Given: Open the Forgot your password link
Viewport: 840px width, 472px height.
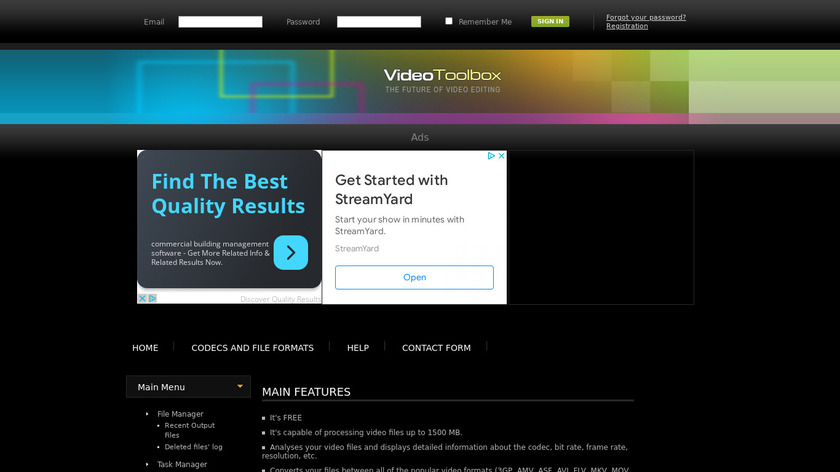Looking at the screenshot, I should click(x=646, y=17).
